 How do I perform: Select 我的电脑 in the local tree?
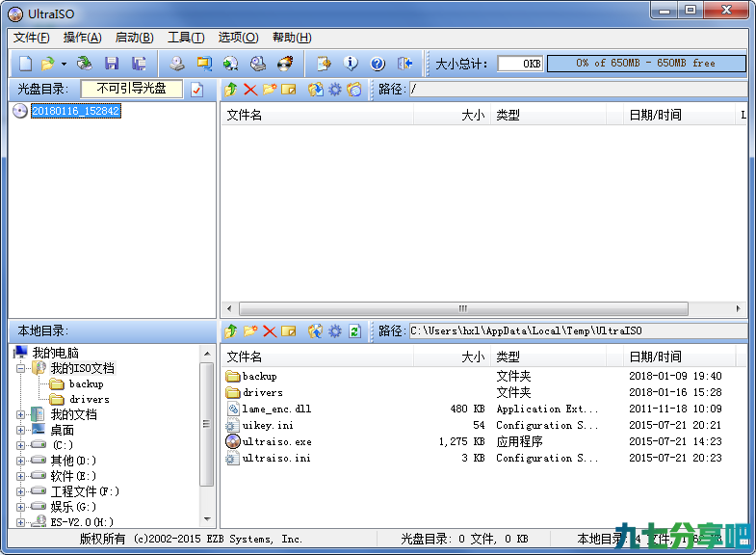coord(55,353)
